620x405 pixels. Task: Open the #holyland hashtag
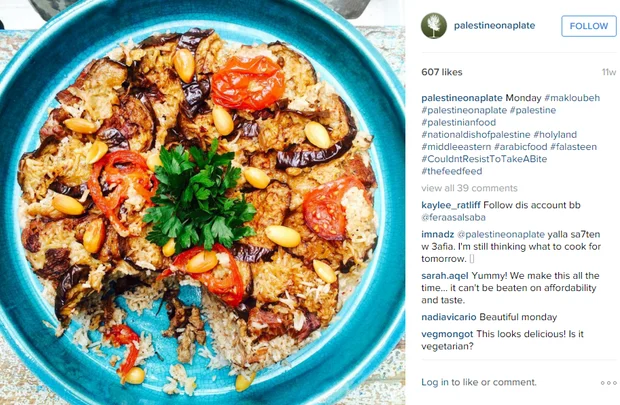click(555, 134)
